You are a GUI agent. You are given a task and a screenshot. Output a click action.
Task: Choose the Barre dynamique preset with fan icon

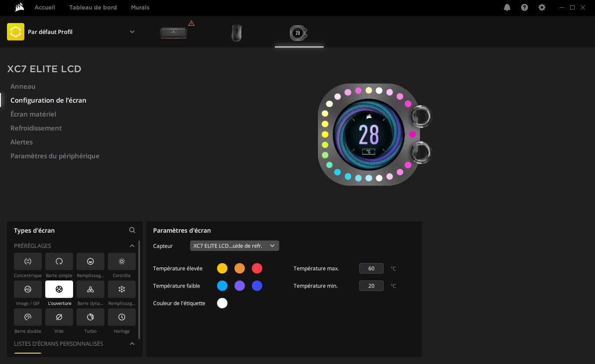[x=90, y=289]
